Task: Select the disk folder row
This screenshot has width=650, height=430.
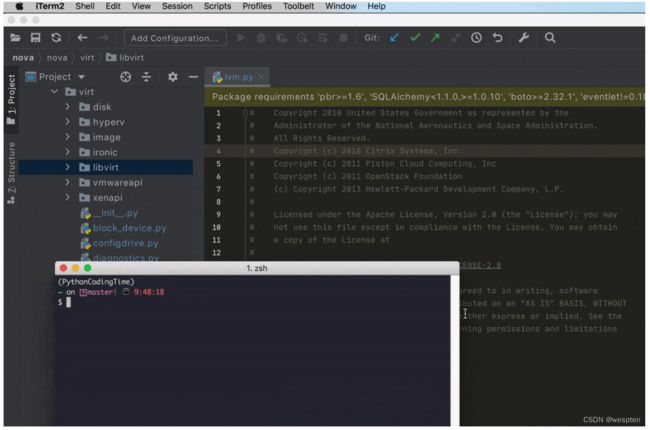Action: 106,107
